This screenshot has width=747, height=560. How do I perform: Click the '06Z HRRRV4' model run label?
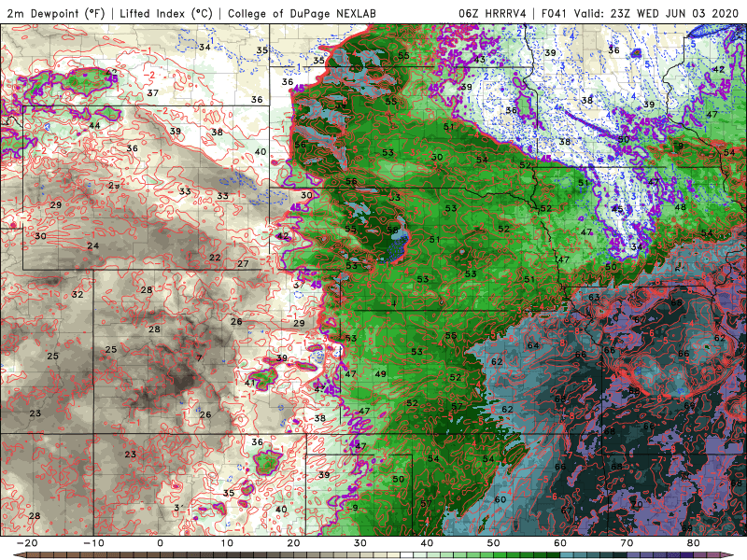pyautogui.click(x=492, y=13)
